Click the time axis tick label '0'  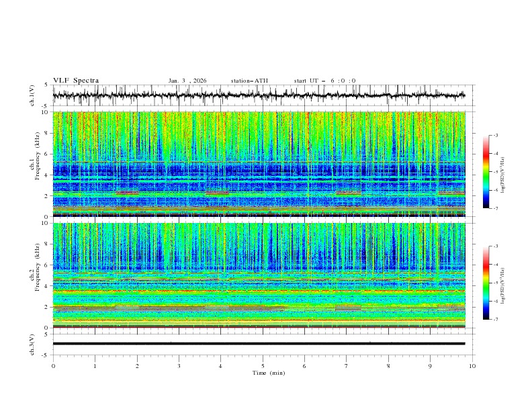coord(53,366)
